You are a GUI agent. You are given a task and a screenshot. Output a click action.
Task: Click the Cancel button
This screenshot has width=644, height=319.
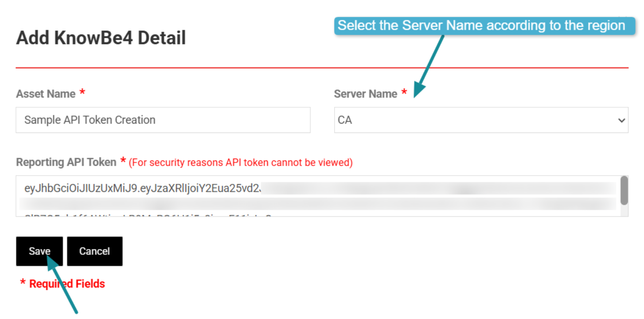point(94,251)
